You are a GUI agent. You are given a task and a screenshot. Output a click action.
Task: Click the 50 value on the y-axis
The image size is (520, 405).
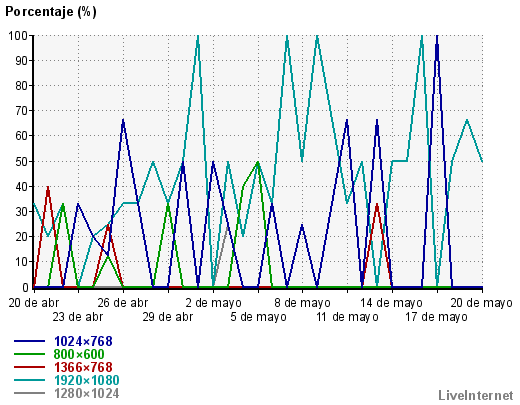[x=21, y=161]
